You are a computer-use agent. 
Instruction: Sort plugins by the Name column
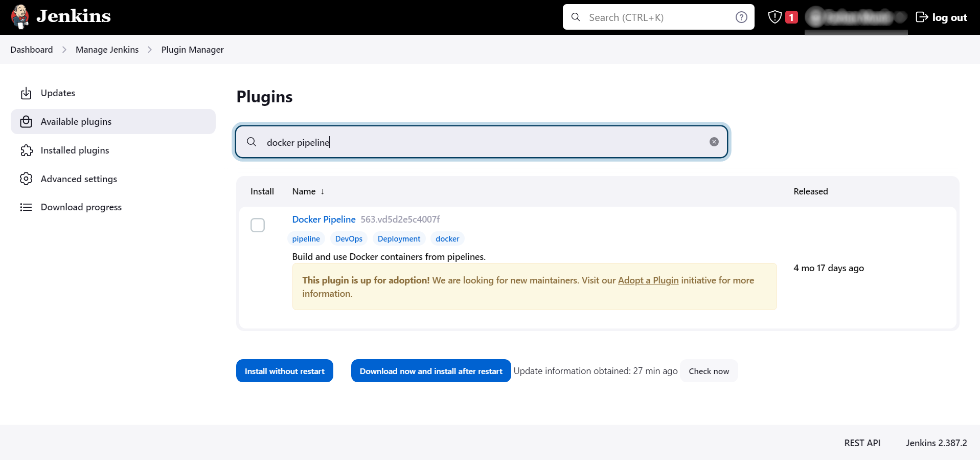(x=304, y=191)
